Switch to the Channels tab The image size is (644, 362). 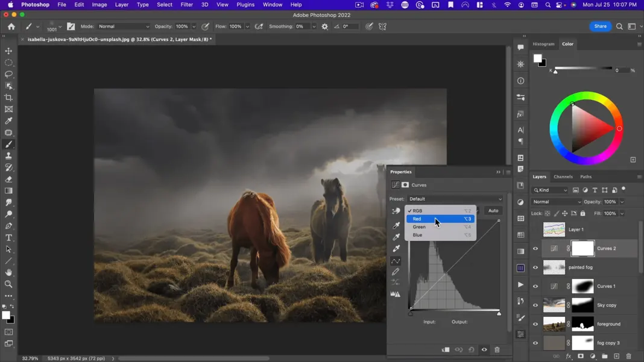pos(563,176)
